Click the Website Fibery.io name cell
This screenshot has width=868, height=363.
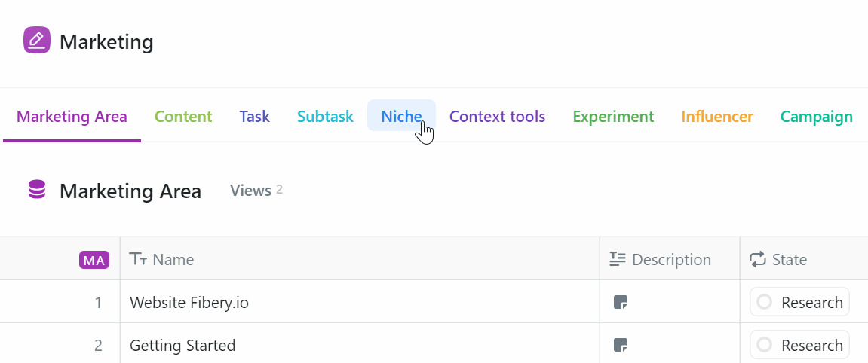[189, 303]
